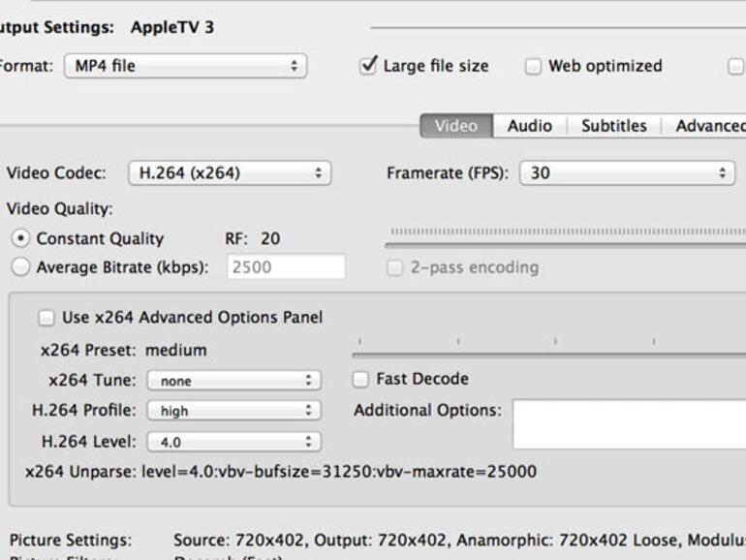The image size is (746, 560).
Task: Click the AppleTV 3 preset name
Action: pyautogui.click(x=172, y=27)
